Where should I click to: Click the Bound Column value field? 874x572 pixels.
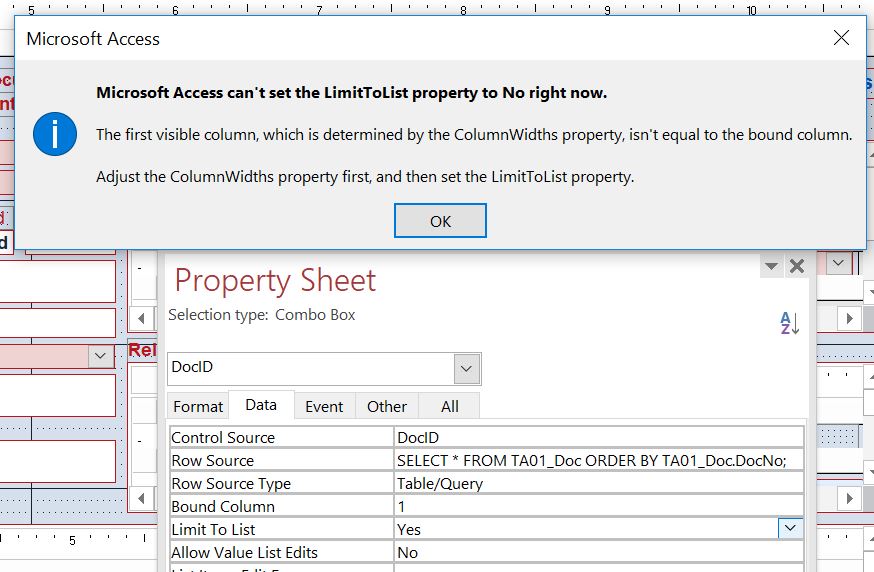(x=599, y=506)
